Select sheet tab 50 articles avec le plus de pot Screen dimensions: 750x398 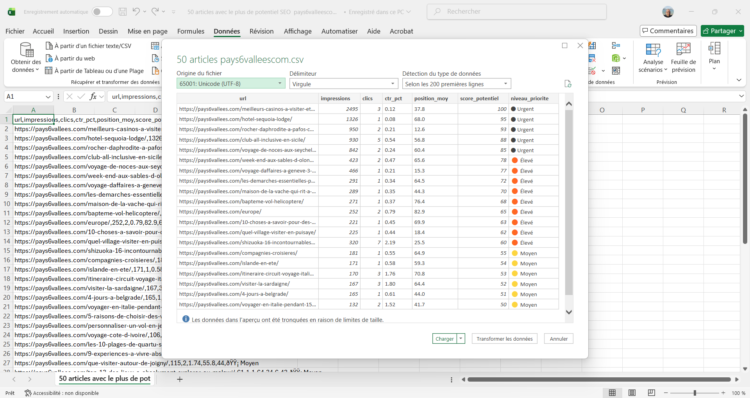104,379
